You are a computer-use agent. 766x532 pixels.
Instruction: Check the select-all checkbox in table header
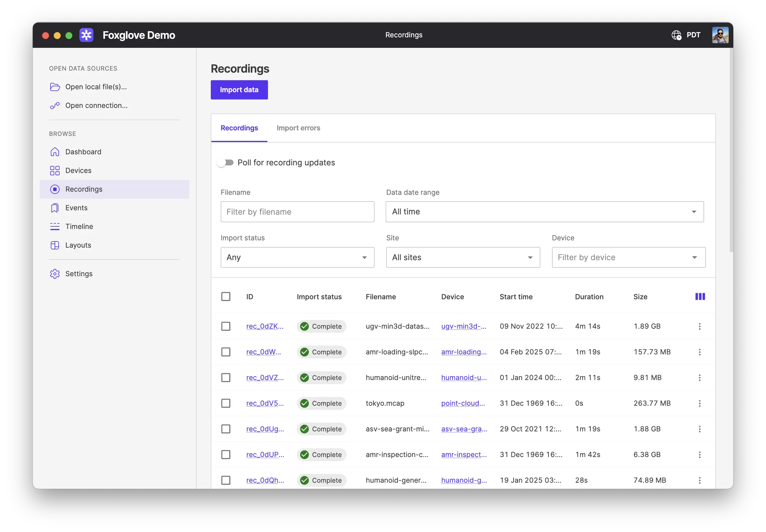(x=226, y=296)
